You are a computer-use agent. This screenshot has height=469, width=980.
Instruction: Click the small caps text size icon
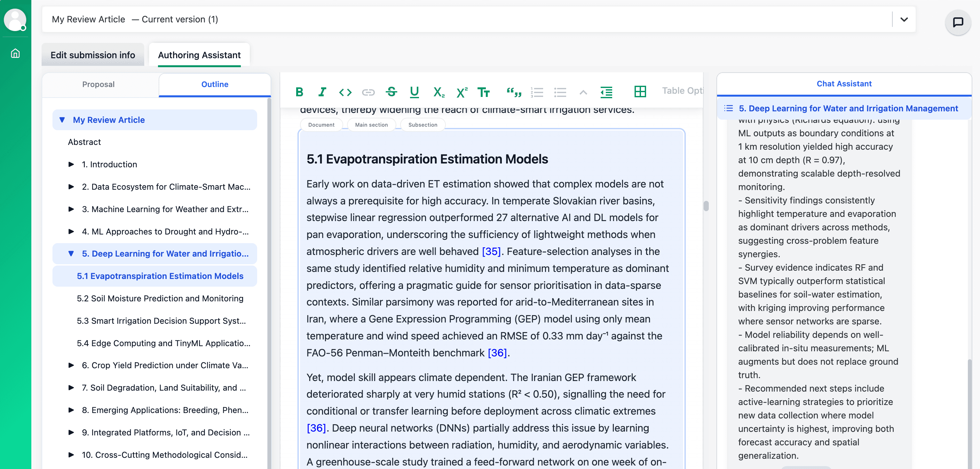(x=484, y=92)
